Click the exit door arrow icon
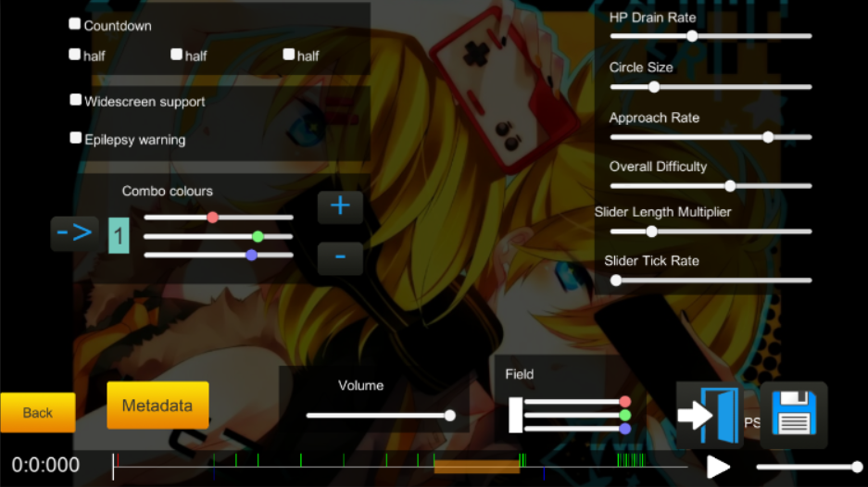The height and width of the screenshot is (487, 868). click(x=708, y=415)
